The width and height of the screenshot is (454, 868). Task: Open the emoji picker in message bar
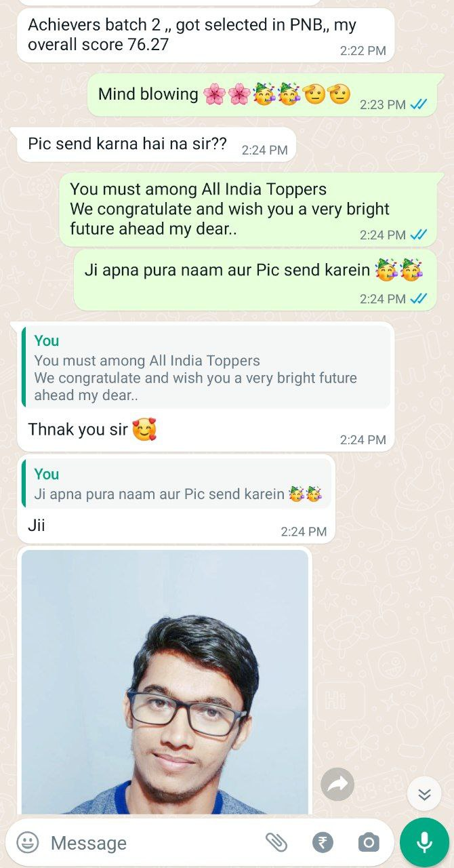(x=27, y=842)
